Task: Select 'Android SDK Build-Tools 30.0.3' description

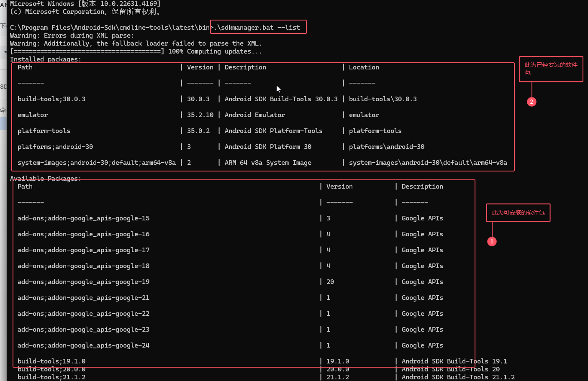Action: click(x=281, y=99)
